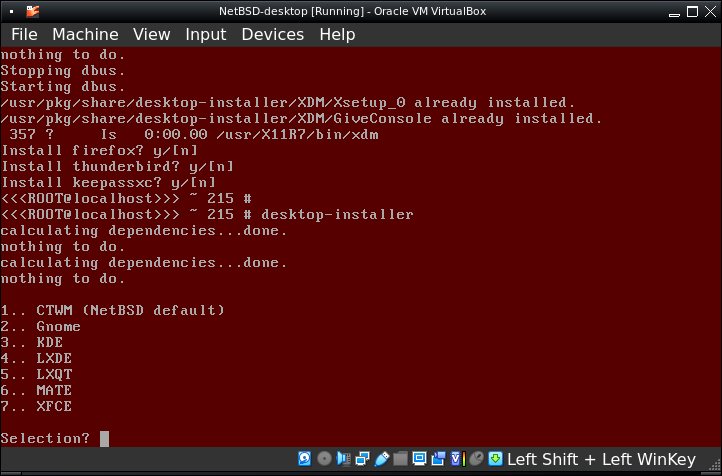The width and height of the screenshot is (722, 476).
Task: Click the mouse integration status icon
Action: [x=476, y=459]
